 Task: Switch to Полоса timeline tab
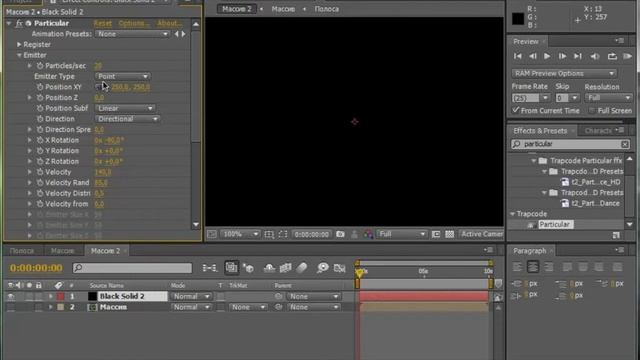click(22, 251)
